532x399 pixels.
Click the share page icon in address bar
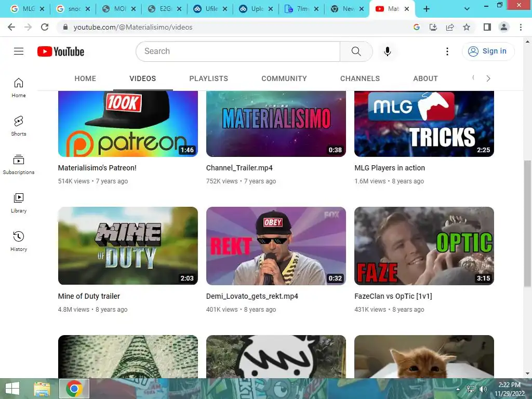pyautogui.click(x=450, y=27)
